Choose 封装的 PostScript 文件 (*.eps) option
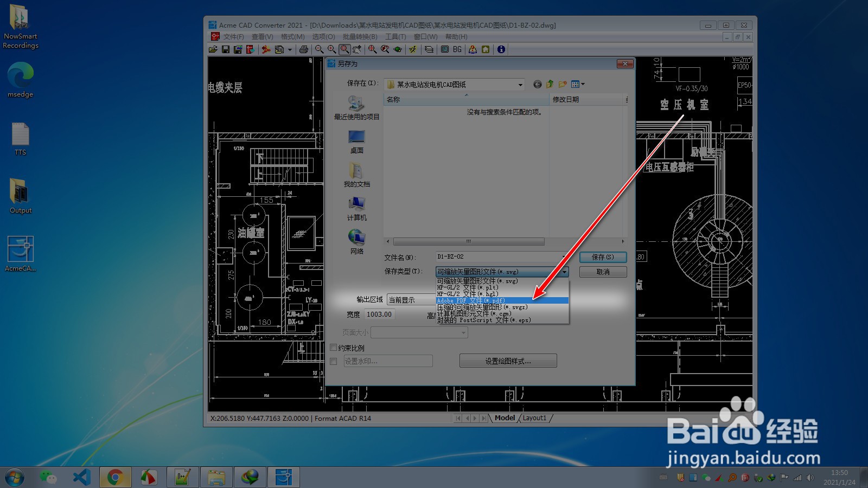The width and height of the screenshot is (868, 488). pyautogui.click(x=502, y=320)
